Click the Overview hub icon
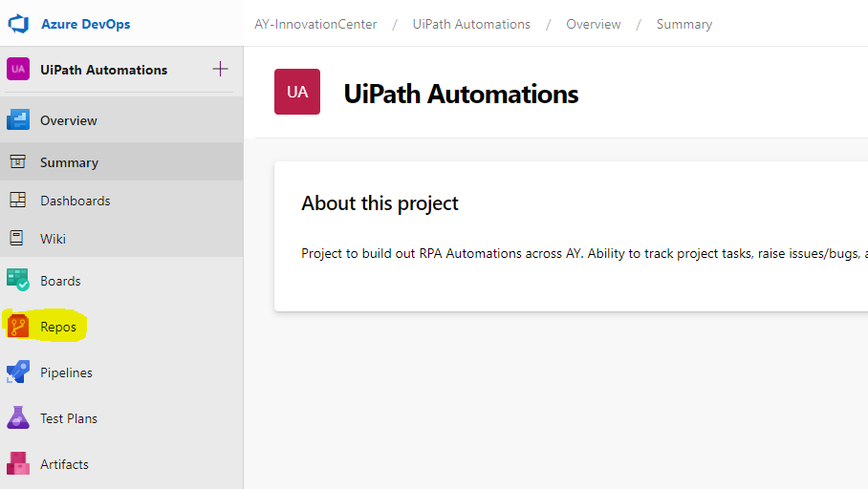This screenshot has width=868, height=489. pyautogui.click(x=18, y=119)
